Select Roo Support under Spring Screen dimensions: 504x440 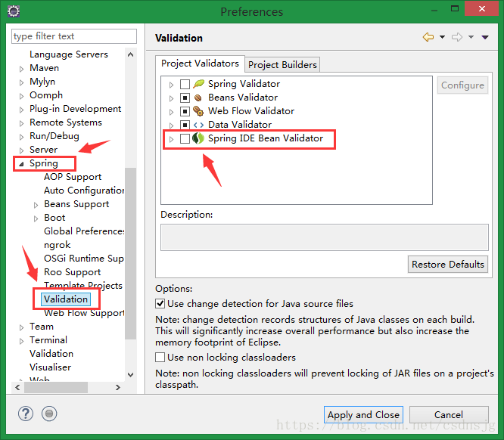pos(73,272)
